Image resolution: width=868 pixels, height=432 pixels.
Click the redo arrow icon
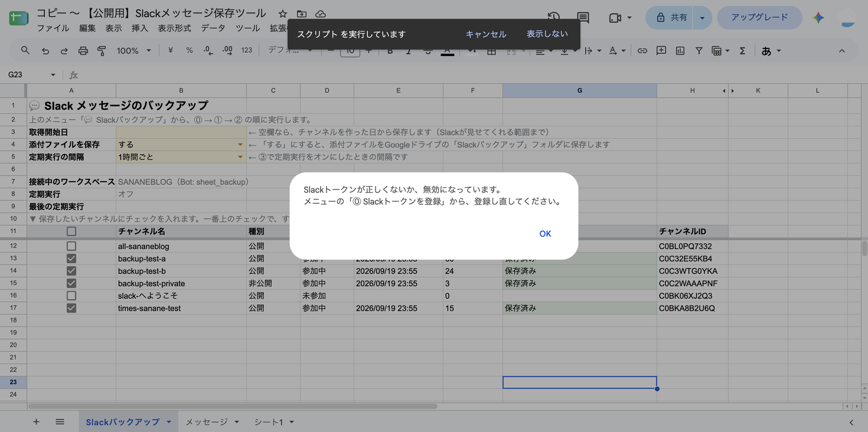coord(64,51)
